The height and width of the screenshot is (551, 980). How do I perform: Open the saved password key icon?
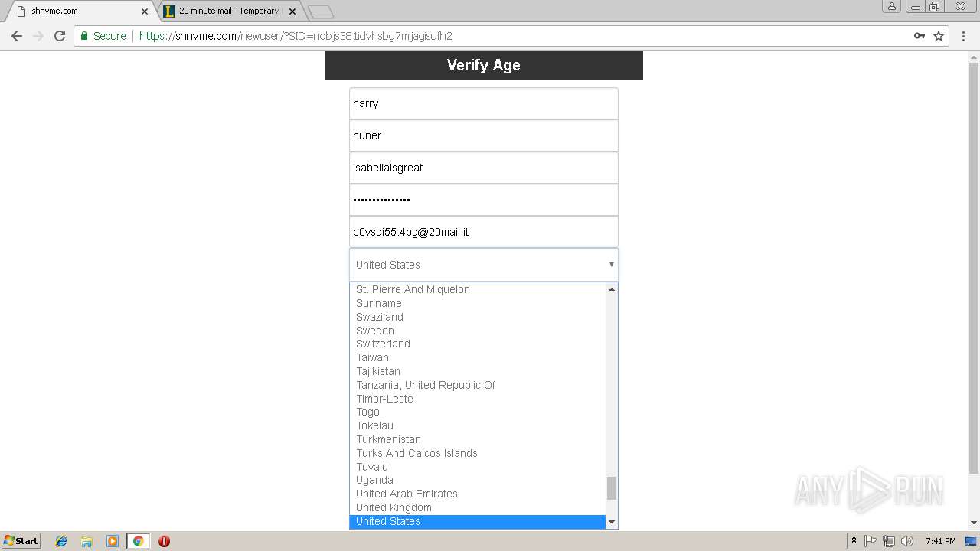tap(920, 36)
